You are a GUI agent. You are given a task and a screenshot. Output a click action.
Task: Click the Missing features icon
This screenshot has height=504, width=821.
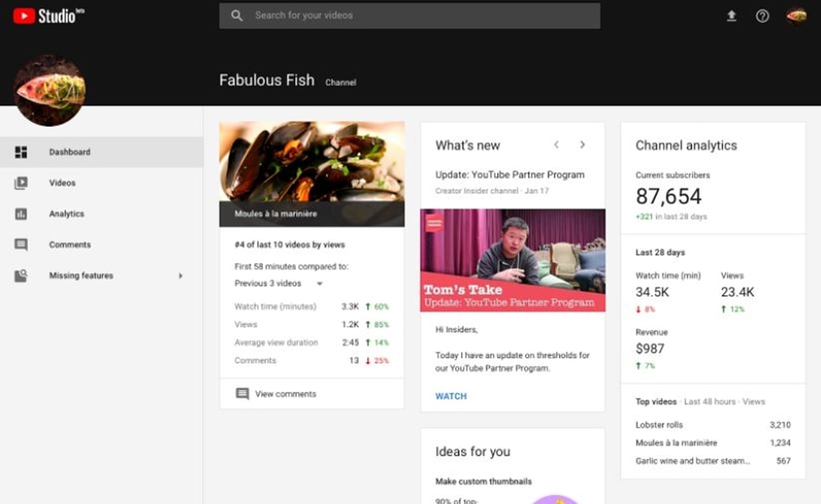click(x=21, y=275)
